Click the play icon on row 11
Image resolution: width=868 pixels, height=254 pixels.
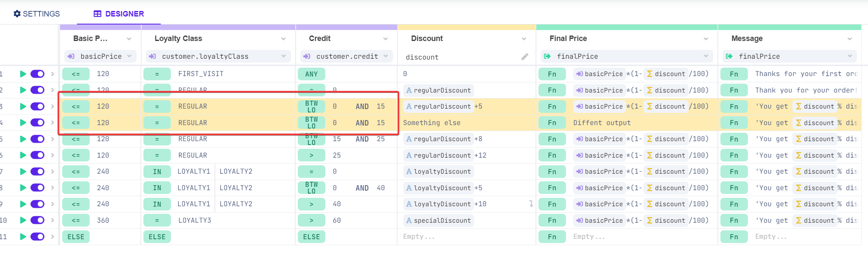coord(23,237)
